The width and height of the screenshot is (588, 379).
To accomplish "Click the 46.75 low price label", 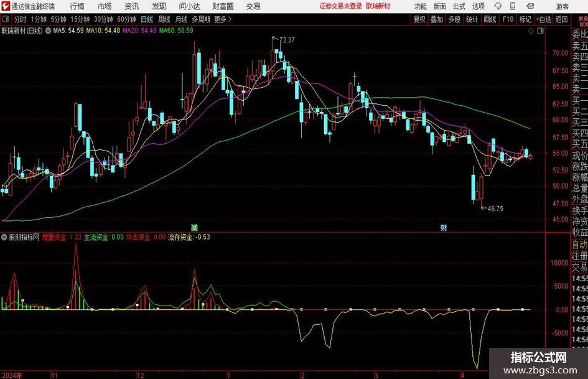I will (495, 208).
